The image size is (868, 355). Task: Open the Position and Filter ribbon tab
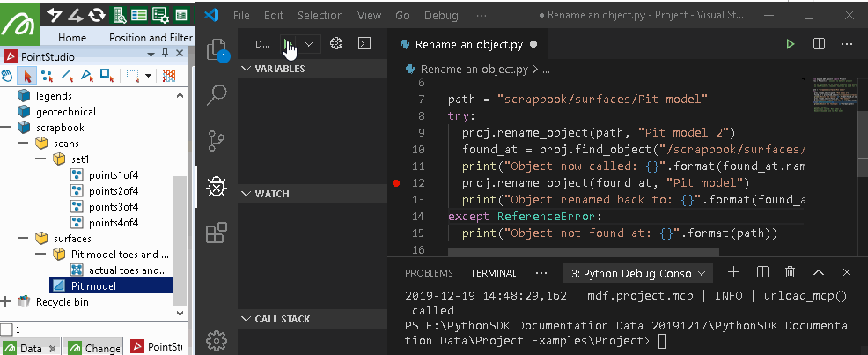(151, 38)
